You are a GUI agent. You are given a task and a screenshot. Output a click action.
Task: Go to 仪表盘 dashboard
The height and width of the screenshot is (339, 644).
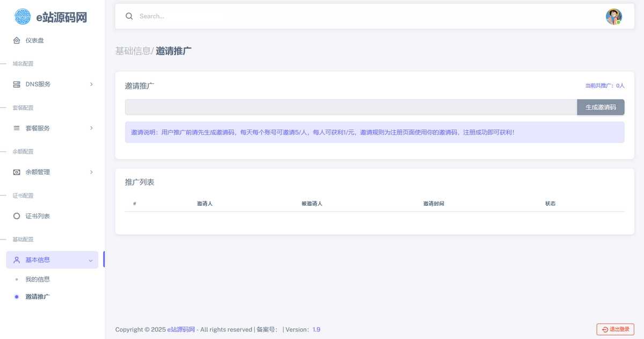(35, 40)
